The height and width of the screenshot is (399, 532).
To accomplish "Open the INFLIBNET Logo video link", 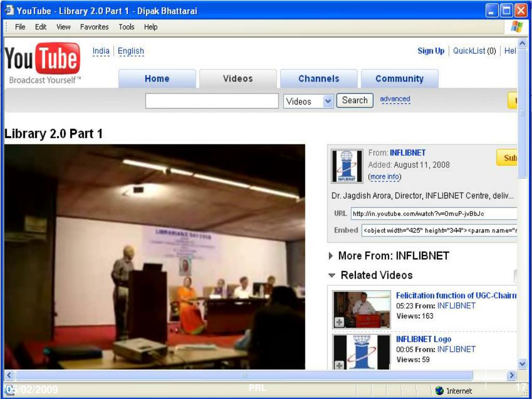I will [x=423, y=339].
